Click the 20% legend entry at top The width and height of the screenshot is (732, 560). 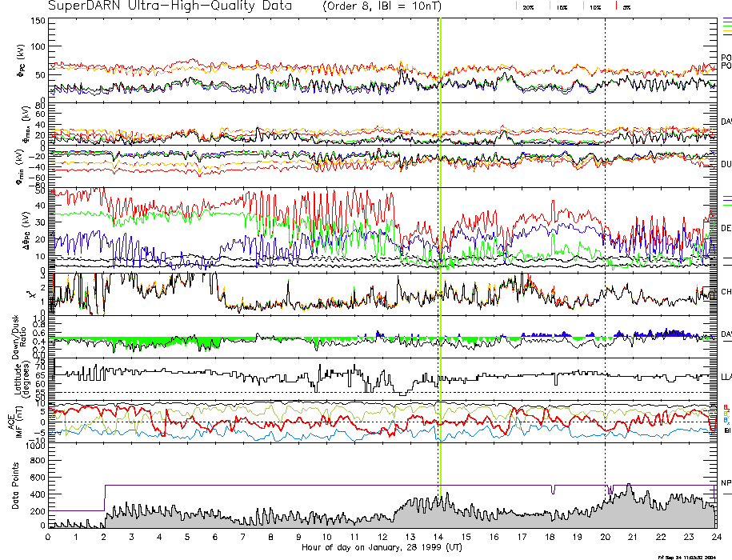528,6
